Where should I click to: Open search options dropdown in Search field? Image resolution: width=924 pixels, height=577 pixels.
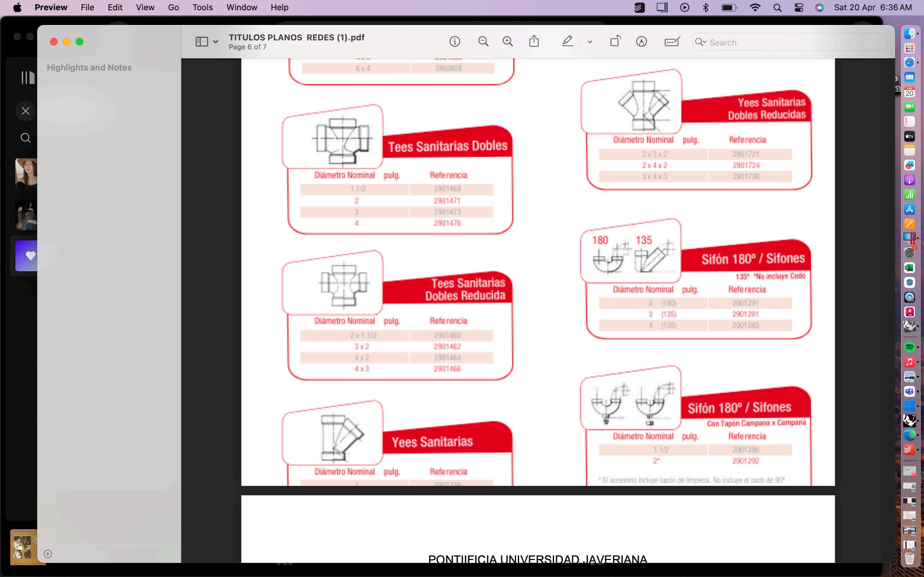[x=700, y=42]
